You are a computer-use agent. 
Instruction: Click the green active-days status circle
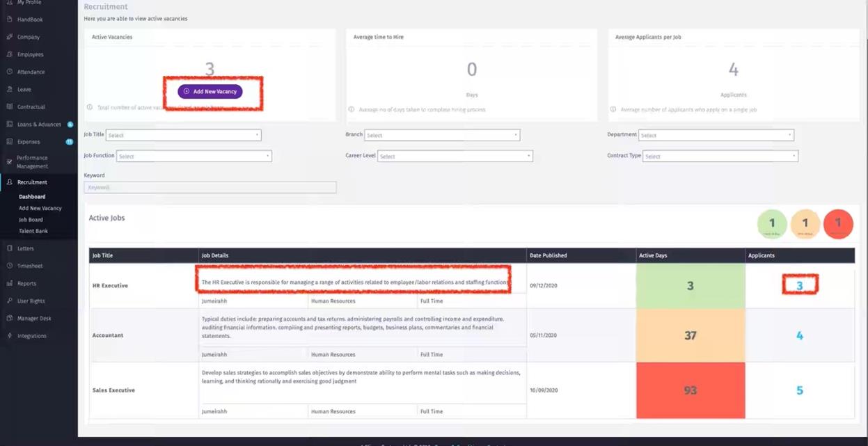[x=772, y=224]
